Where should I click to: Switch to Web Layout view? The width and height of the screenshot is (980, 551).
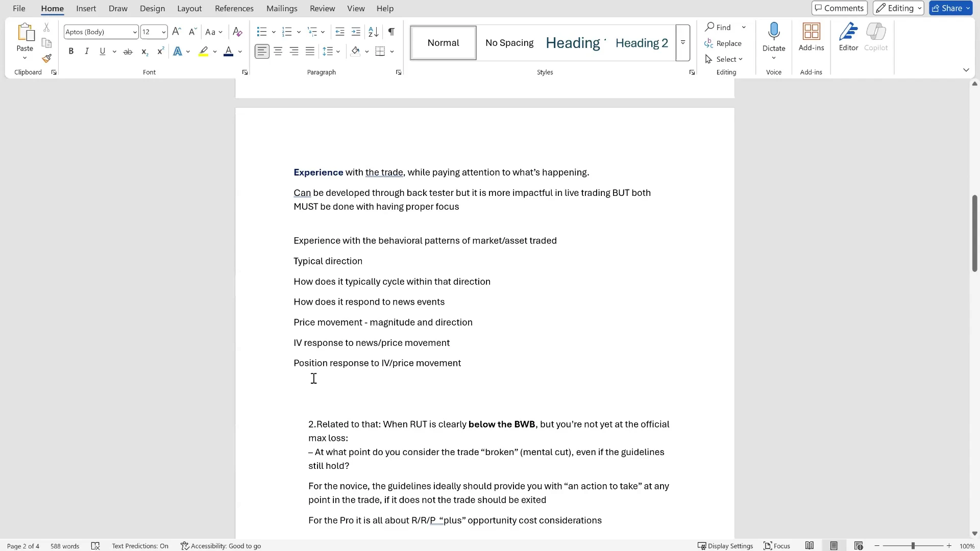[x=859, y=546]
